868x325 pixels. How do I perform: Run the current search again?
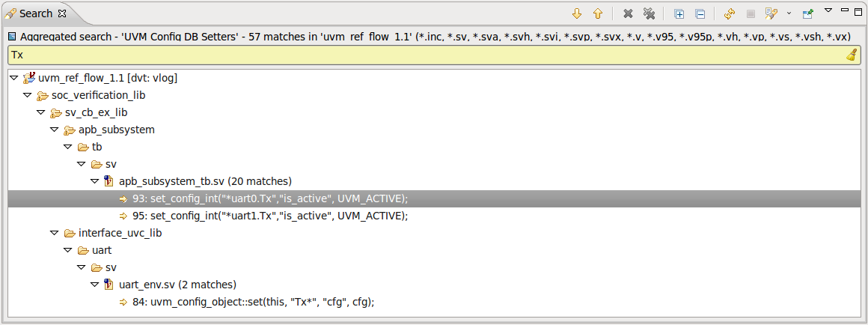tap(730, 13)
